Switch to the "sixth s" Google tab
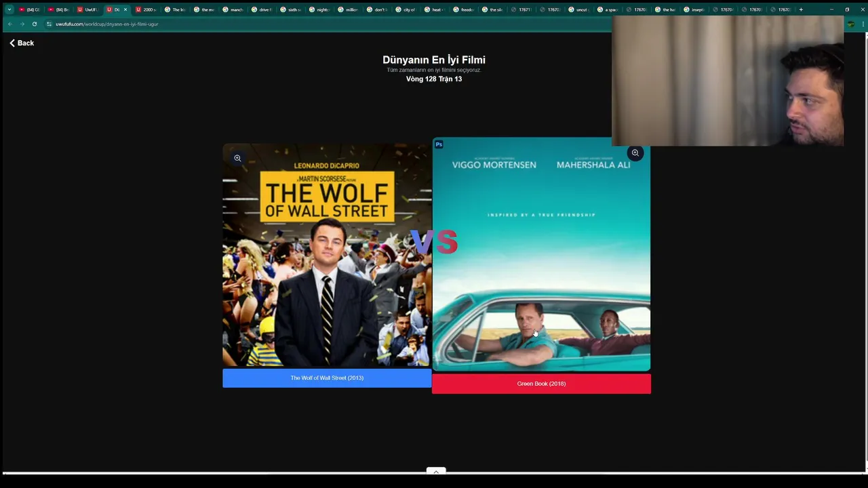This screenshot has width=868, height=488. click(290, 9)
